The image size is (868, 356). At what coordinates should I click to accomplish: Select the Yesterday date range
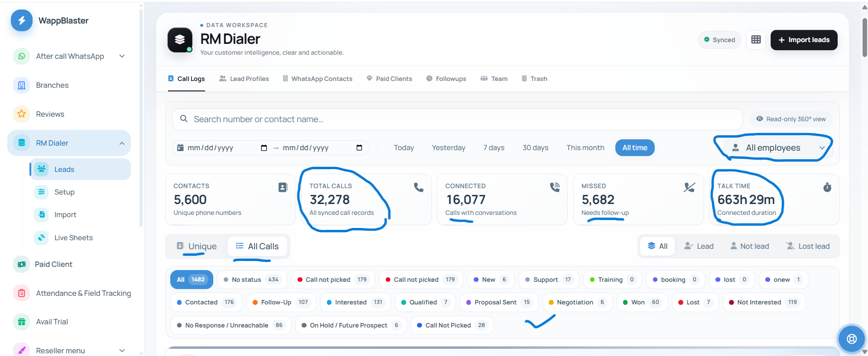coord(449,148)
